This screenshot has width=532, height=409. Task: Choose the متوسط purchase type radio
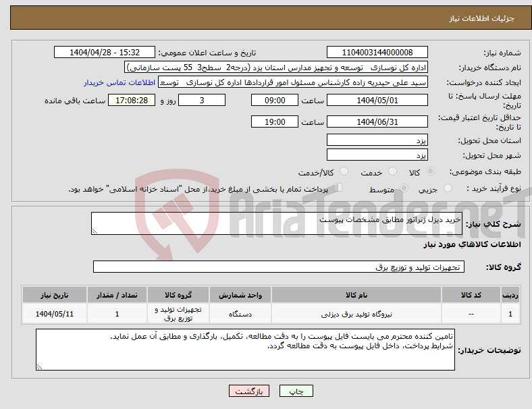click(x=404, y=188)
